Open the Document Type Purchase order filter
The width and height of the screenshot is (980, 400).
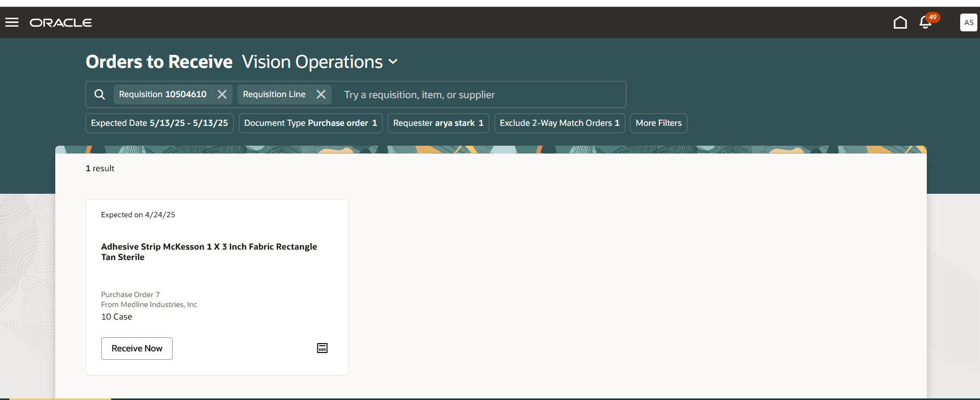pos(311,123)
